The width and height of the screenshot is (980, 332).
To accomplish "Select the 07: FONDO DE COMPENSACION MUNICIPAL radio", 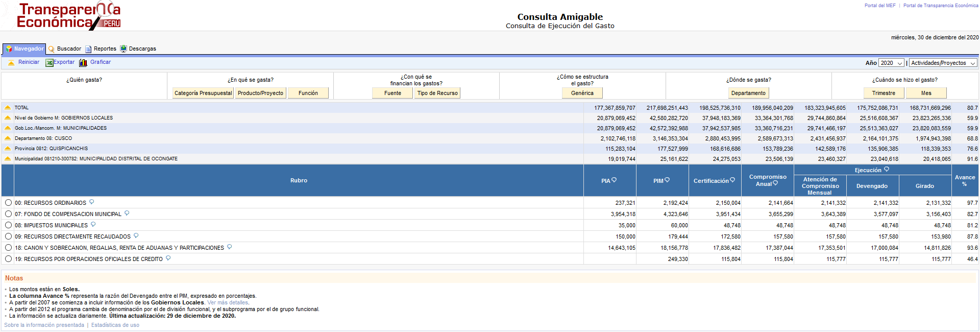I will click(x=8, y=214).
